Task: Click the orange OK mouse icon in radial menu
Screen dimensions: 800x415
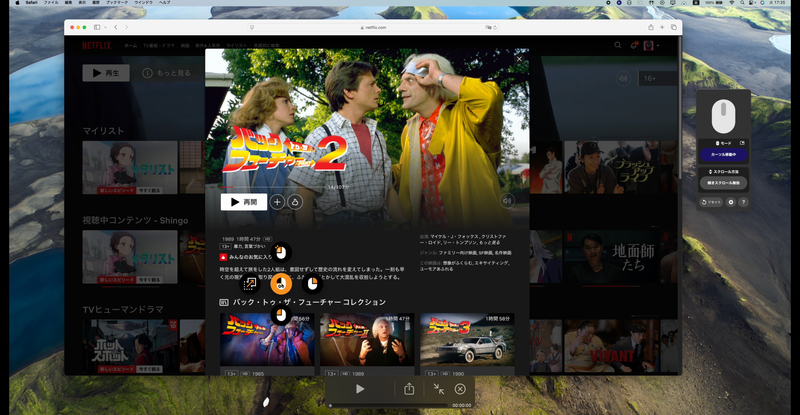Action: pyautogui.click(x=281, y=284)
